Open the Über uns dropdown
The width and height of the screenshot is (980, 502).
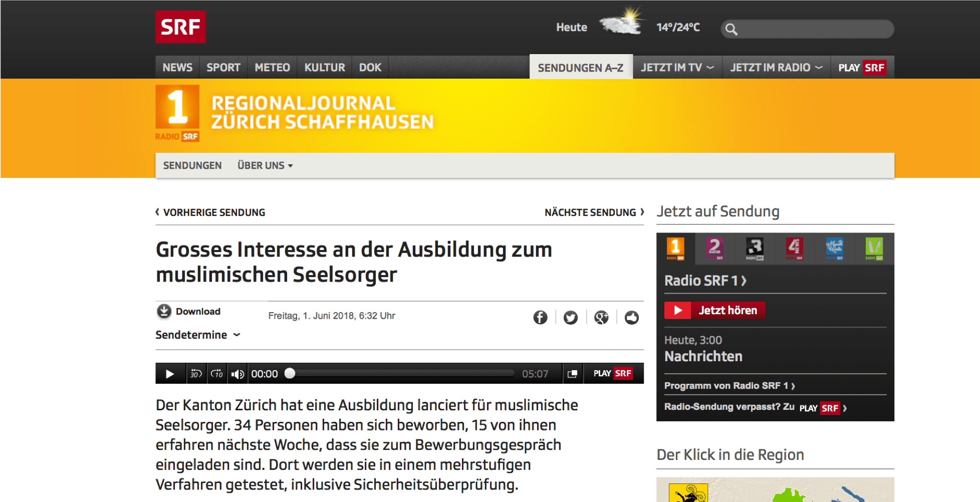[x=265, y=165]
